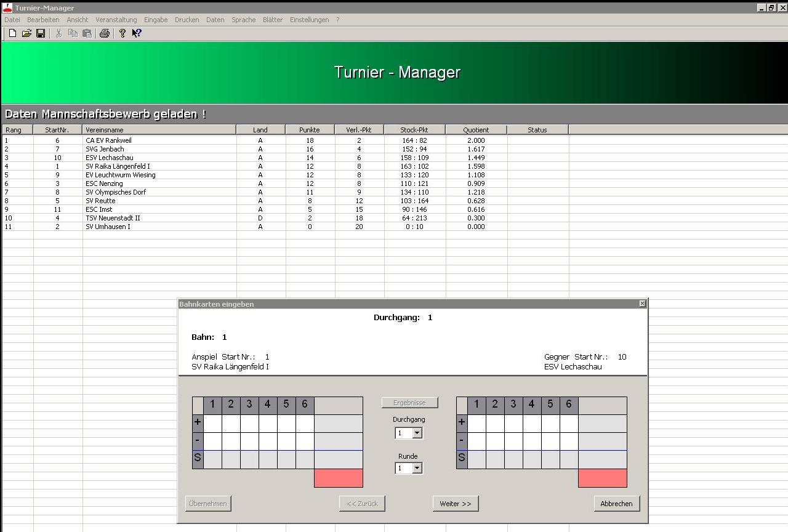Expand the Durchgang dropdown
Viewport: 788px width, 532px height.
(417, 433)
